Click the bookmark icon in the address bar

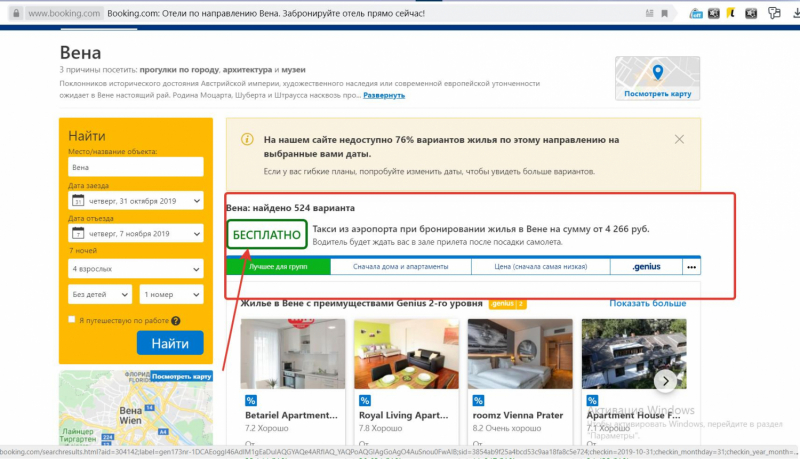point(664,13)
